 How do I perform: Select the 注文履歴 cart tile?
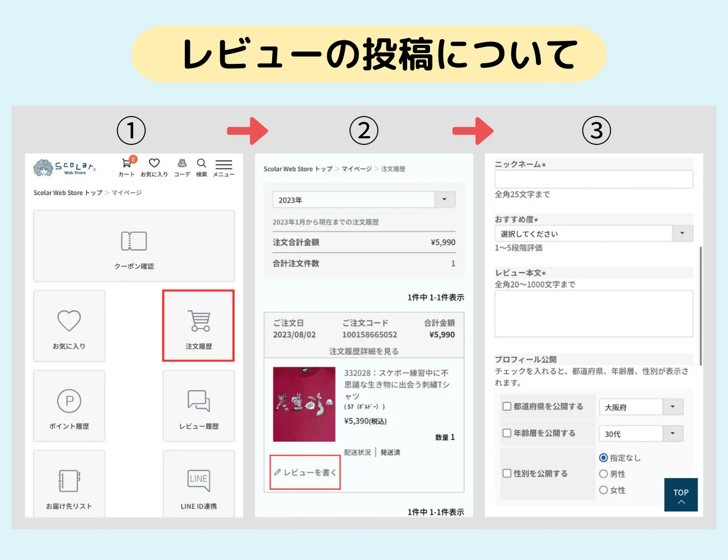tap(198, 326)
